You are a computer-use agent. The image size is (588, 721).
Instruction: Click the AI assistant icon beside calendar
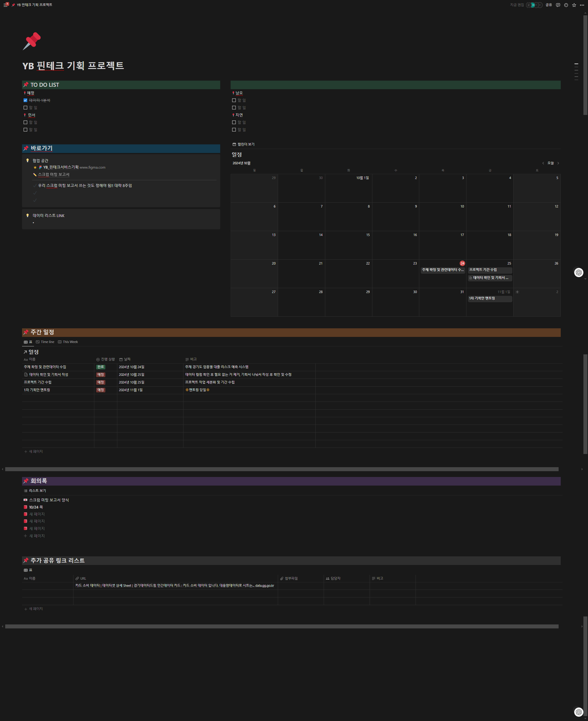coord(579,272)
